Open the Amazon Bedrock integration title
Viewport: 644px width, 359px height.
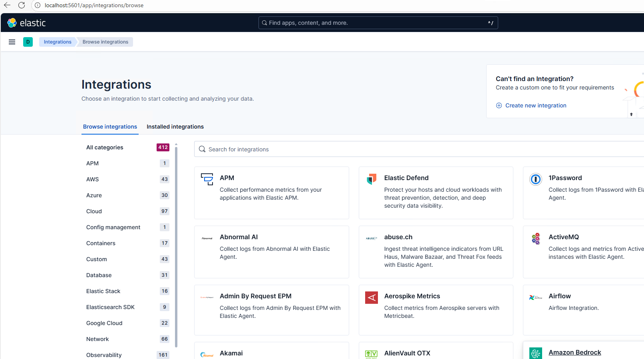[x=574, y=352]
